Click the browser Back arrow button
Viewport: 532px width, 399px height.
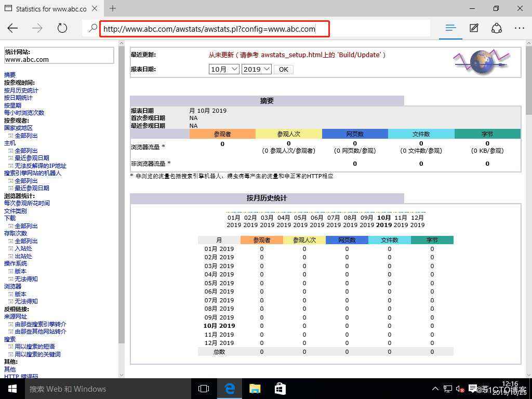[12, 28]
